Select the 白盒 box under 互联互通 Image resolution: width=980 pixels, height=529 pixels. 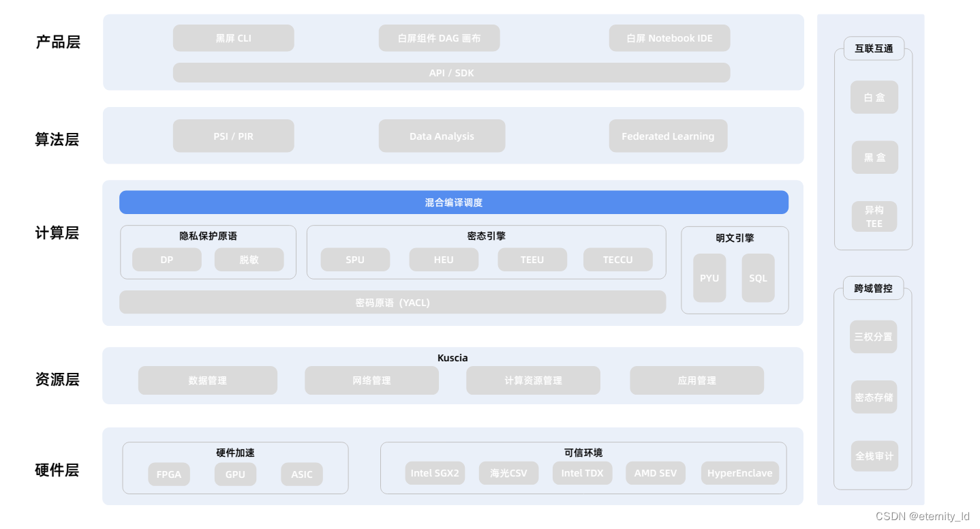pyautogui.click(x=874, y=97)
